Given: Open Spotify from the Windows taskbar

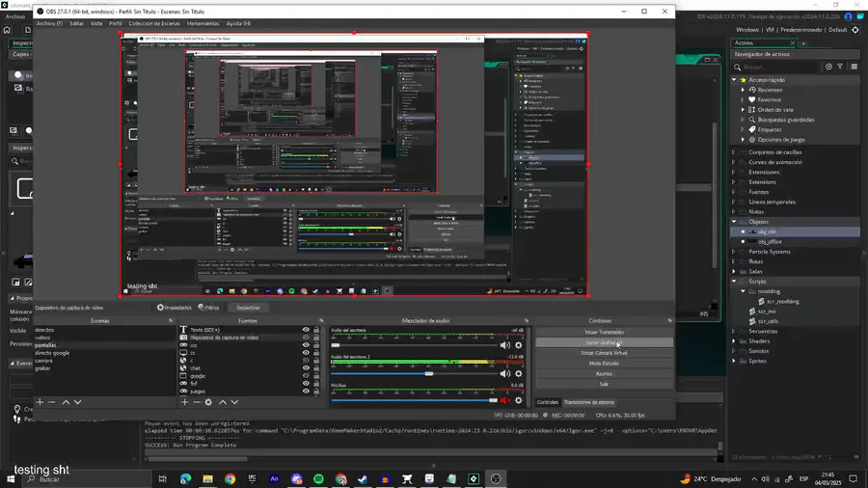Looking at the screenshot, I should point(319,479).
